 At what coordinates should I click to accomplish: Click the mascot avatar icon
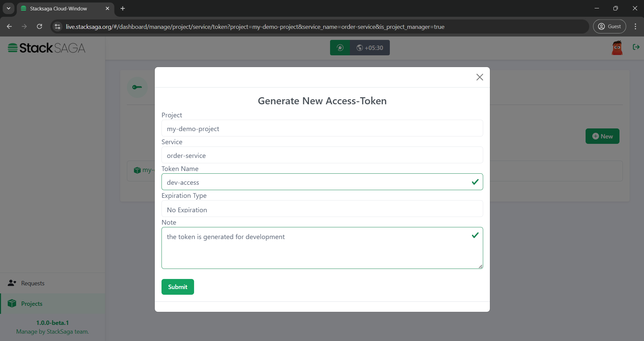point(617,48)
